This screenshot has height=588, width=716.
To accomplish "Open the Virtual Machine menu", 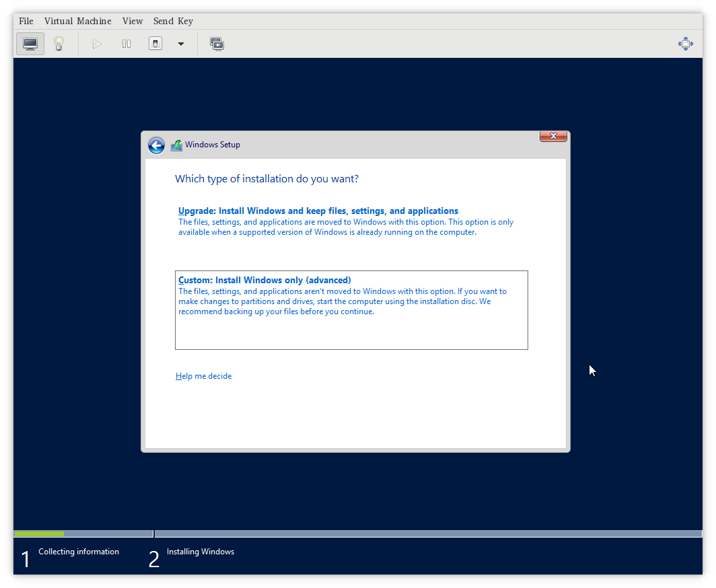I will coord(77,21).
